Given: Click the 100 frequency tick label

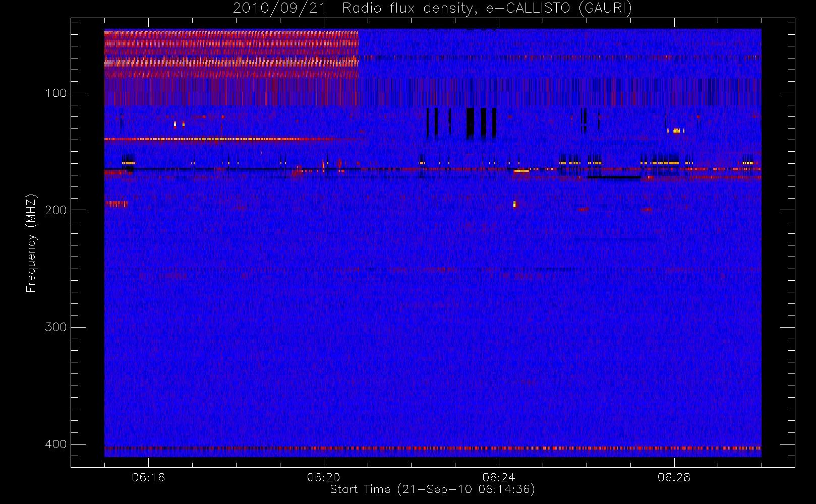Looking at the screenshot, I should 55,93.
